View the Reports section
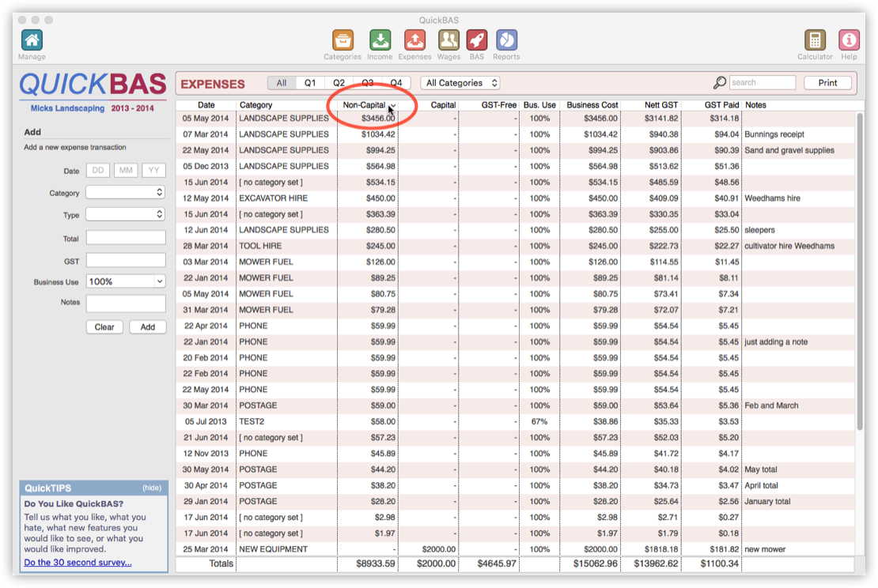This screenshot has width=878, height=588. pos(506,40)
